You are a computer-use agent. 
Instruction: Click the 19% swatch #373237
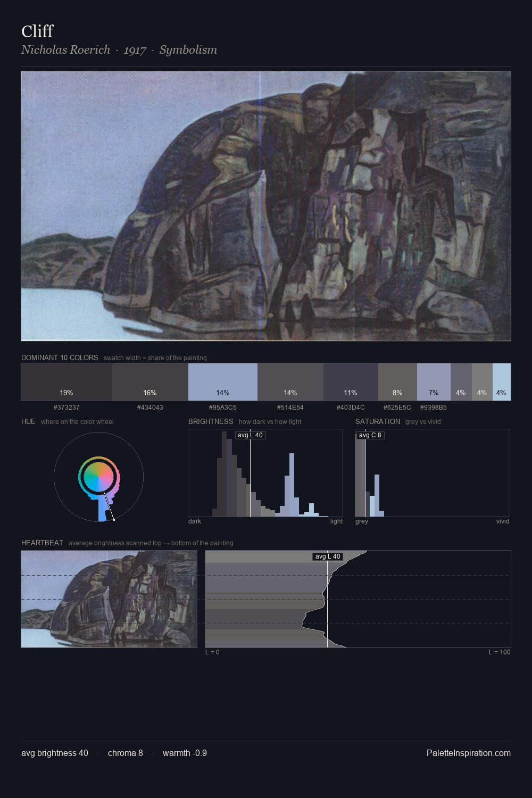66,382
